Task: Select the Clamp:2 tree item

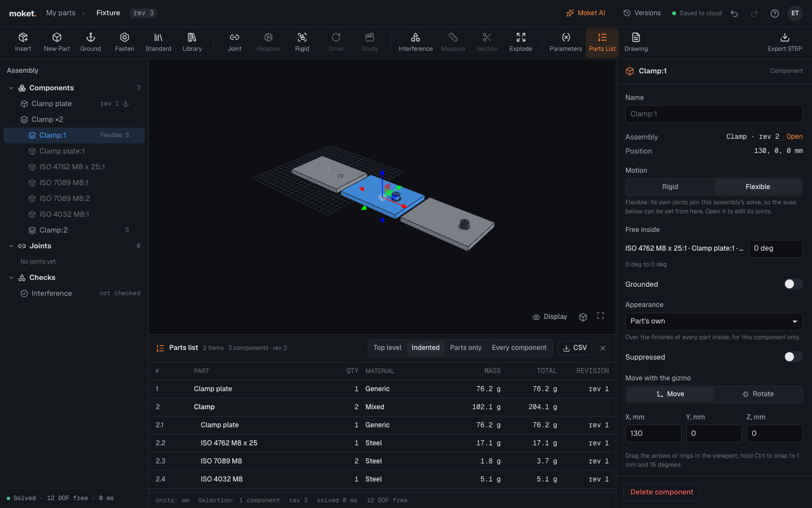Action: pos(74,230)
